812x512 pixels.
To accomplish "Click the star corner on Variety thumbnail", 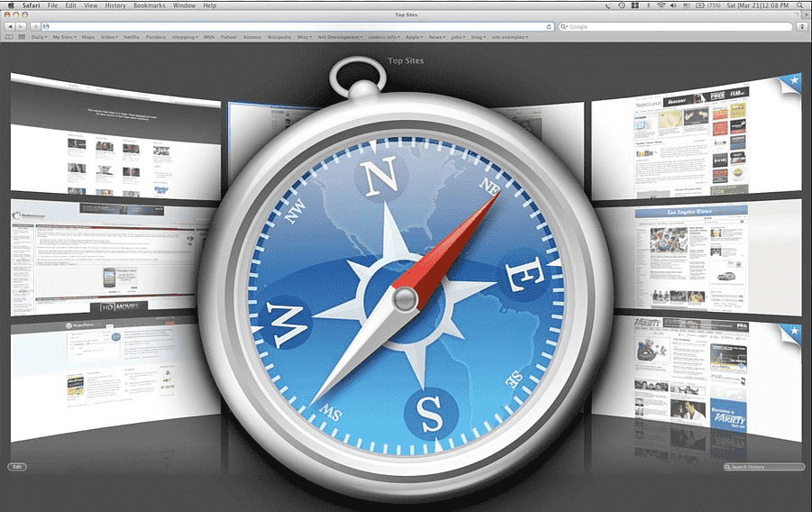I will pyautogui.click(x=792, y=333).
